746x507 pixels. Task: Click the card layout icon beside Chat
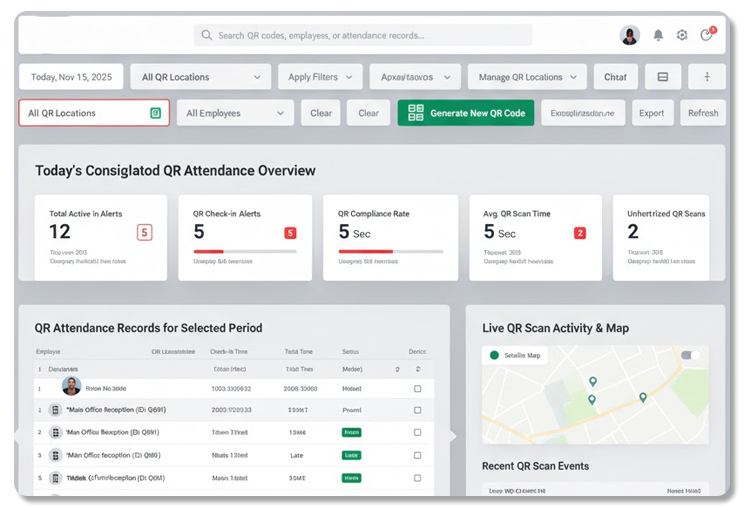click(x=663, y=77)
